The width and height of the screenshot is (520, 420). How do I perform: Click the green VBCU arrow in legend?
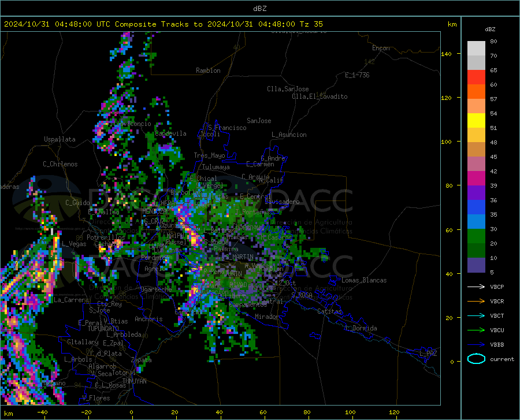476,330
